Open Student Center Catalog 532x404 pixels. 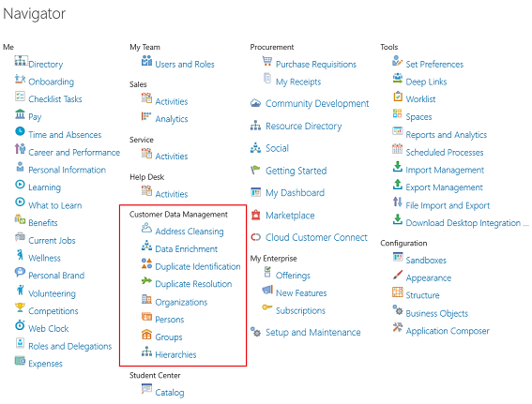pyautogui.click(x=170, y=393)
